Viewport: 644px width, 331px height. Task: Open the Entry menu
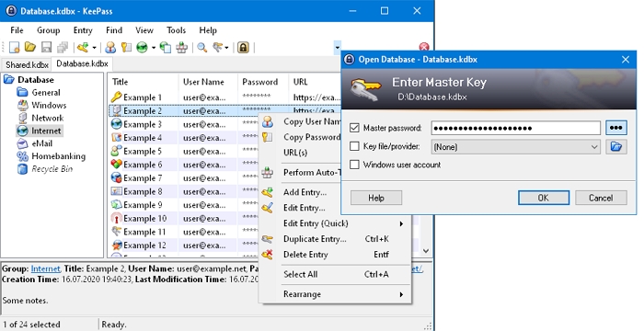click(83, 30)
